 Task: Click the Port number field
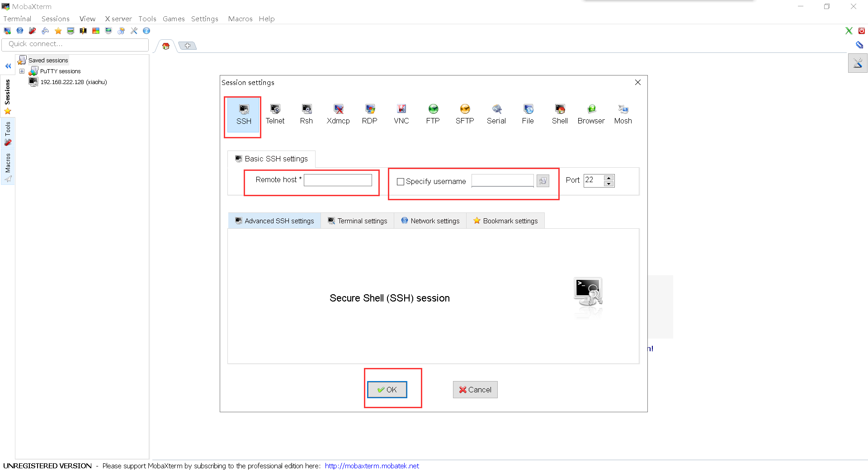pyautogui.click(x=594, y=180)
